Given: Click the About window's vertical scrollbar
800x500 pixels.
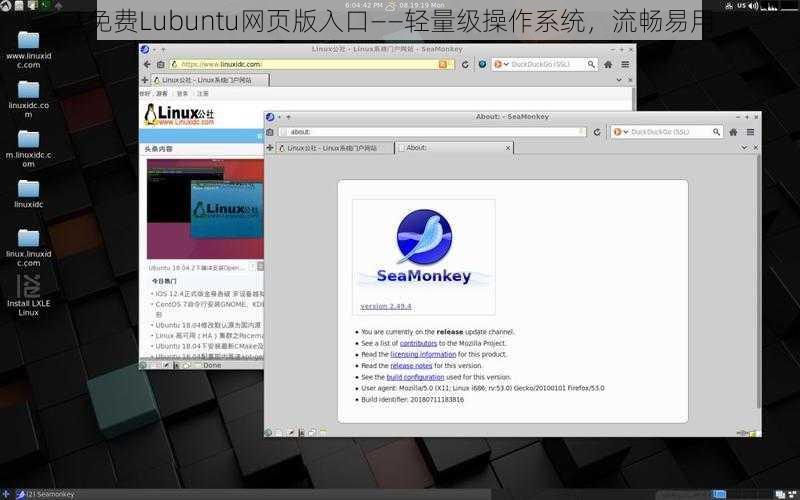Looking at the screenshot, I should coord(758,281).
